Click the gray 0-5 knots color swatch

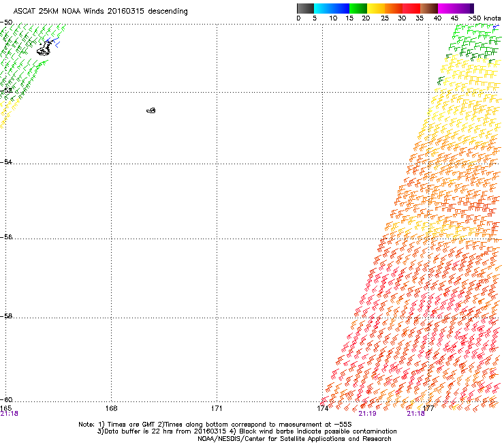(305, 8)
